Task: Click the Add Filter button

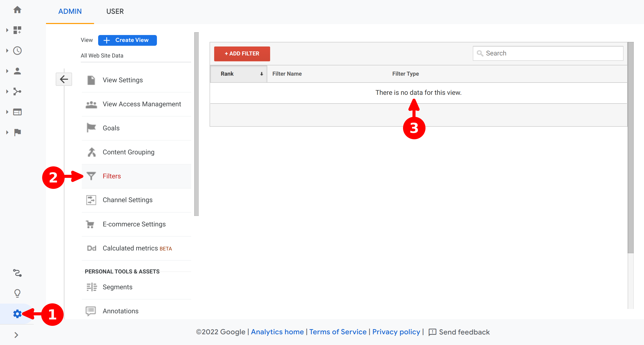Action: point(242,54)
